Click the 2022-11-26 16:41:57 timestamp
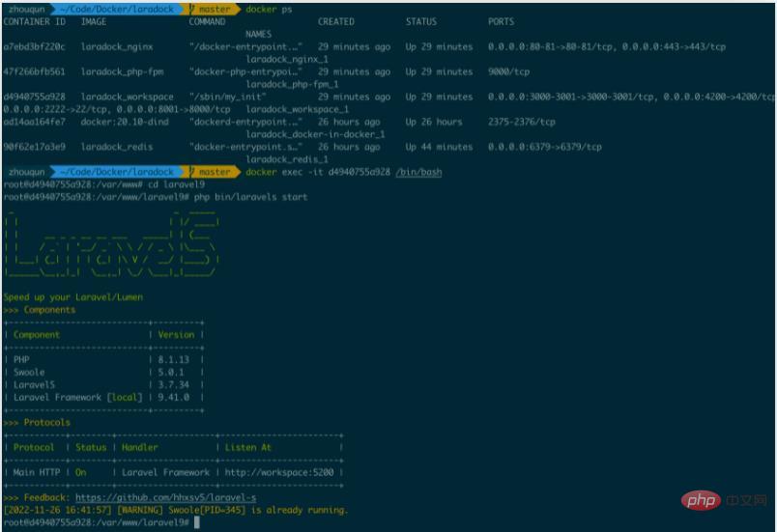This screenshot has height=532, width=777. 57,510
